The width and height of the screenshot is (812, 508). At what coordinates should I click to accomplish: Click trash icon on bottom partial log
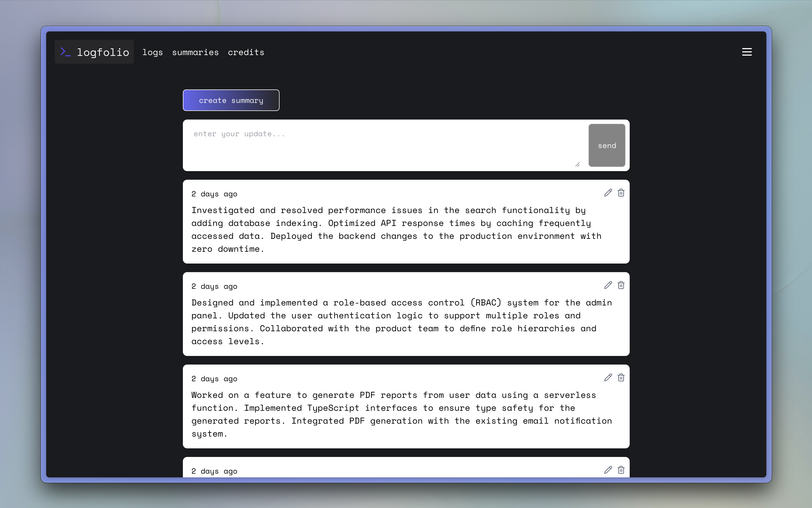[621, 470]
